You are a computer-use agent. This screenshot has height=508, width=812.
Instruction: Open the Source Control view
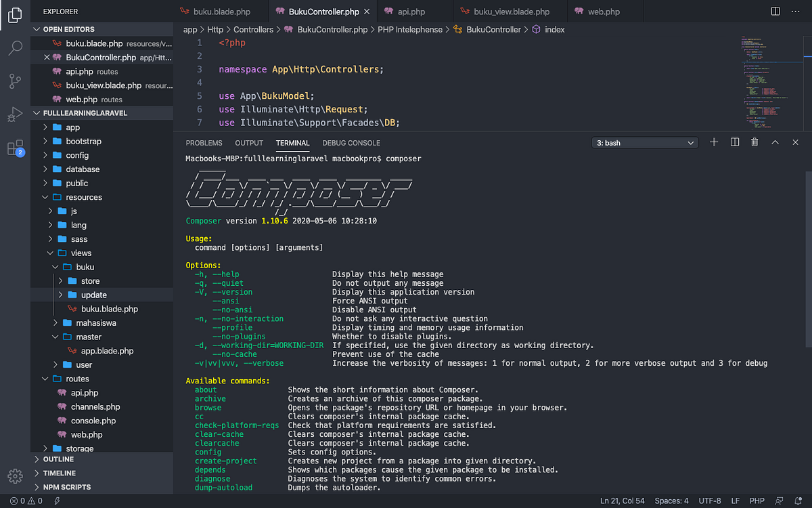14,80
